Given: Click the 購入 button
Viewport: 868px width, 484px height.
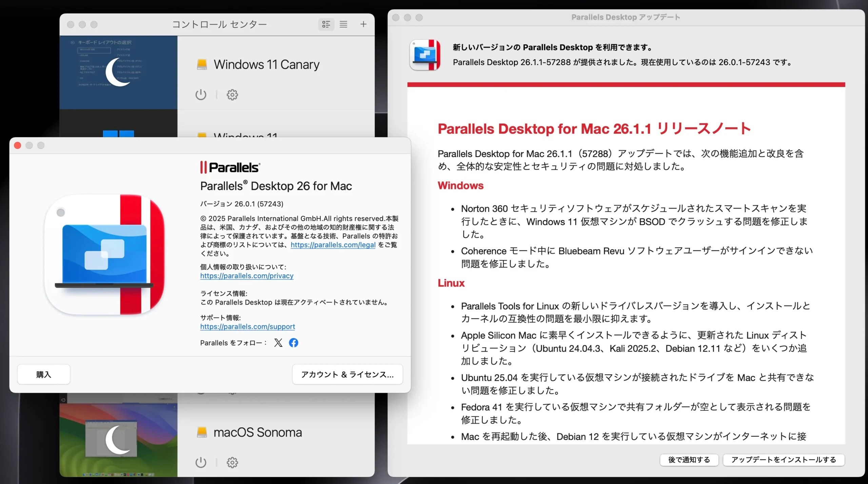Looking at the screenshot, I should pos(44,374).
